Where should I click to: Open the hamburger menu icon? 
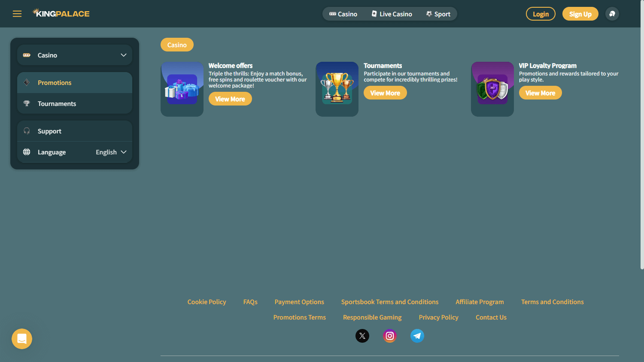tap(17, 14)
